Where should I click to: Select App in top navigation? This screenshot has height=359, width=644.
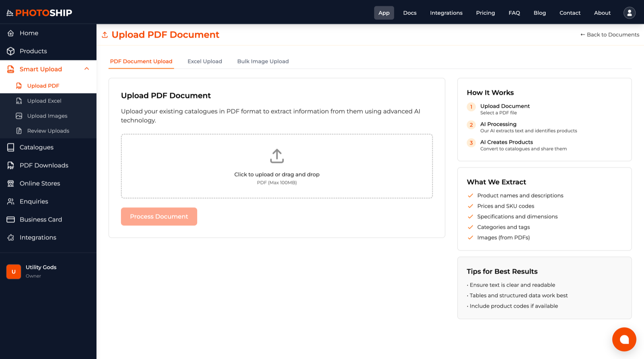click(x=384, y=13)
